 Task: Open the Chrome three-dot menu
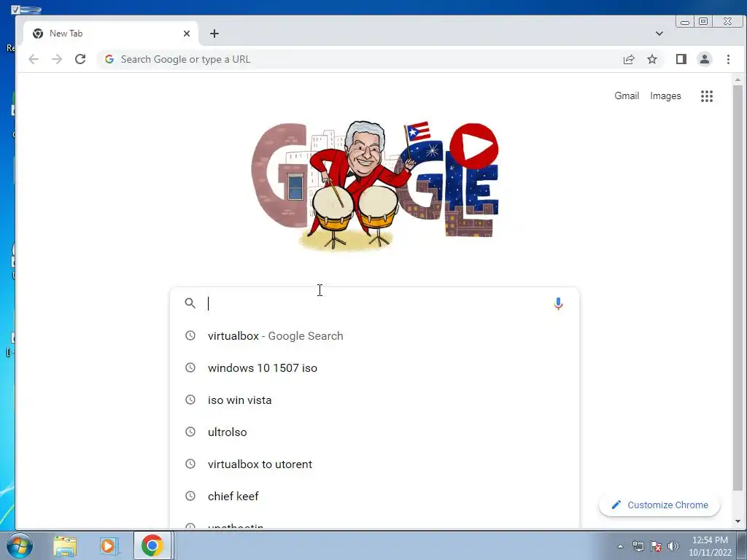729,59
